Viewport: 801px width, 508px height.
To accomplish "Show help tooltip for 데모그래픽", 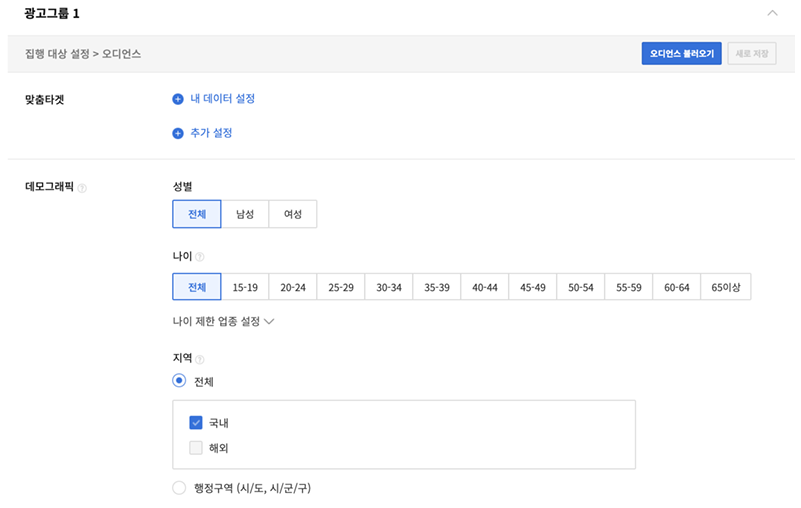I will click(x=82, y=188).
